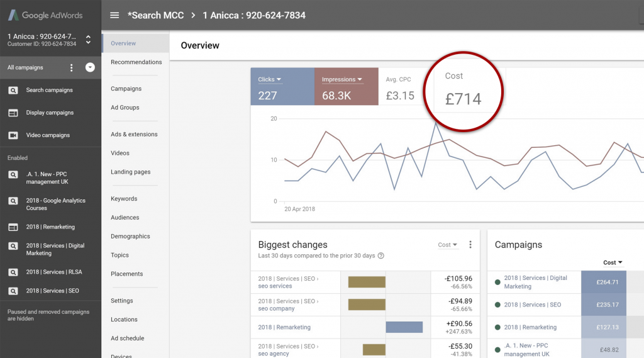This screenshot has height=358, width=644.
Task: Click the seo services ad group link
Action: tap(275, 286)
